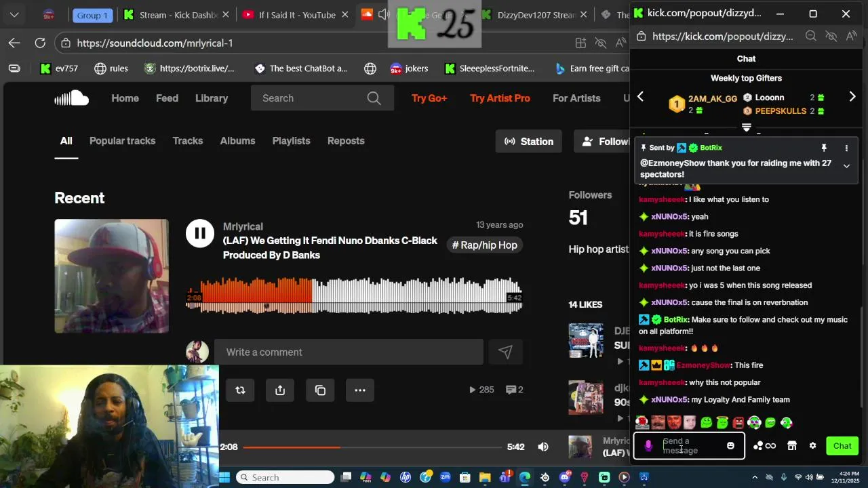Toggle system volume speaker in tray

tap(810, 477)
